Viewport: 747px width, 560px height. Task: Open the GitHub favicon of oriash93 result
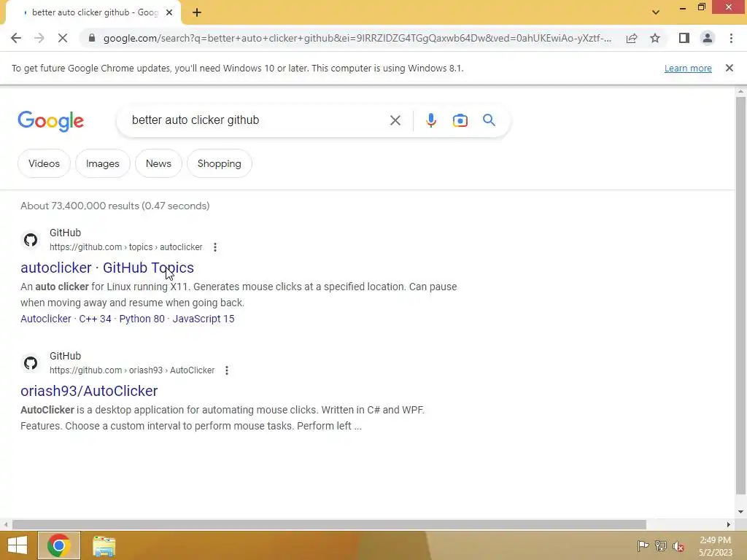point(31,363)
